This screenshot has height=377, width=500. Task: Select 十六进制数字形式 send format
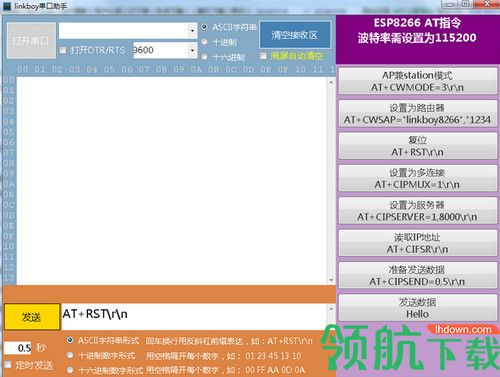[70, 370]
